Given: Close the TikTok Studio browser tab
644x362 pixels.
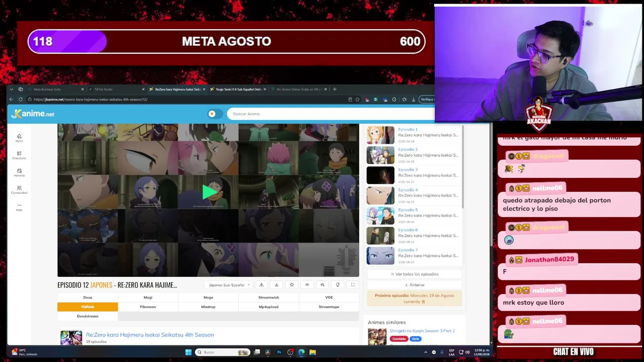Looking at the screenshot, I should tap(143, 89).
